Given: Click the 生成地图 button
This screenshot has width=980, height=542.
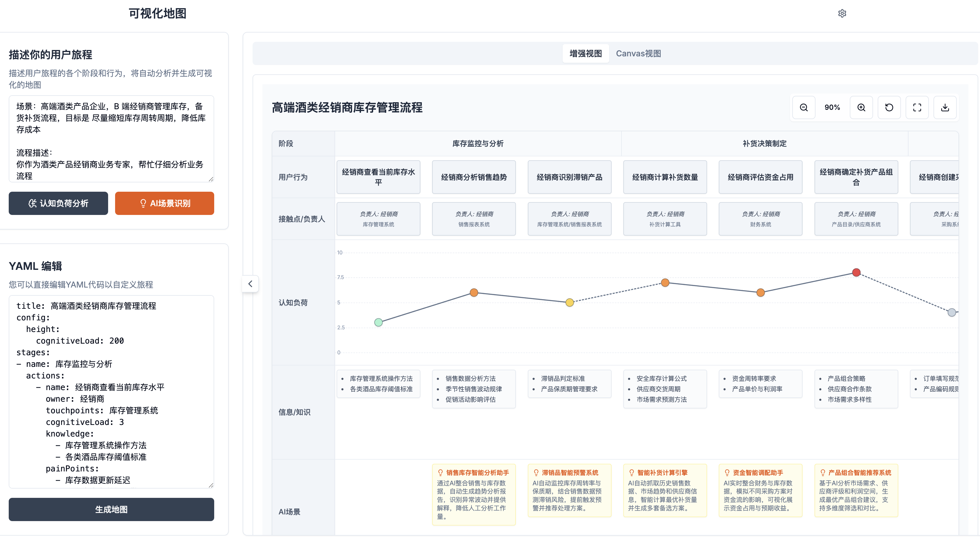Looking at the screenshot, I should pos(111,509).
